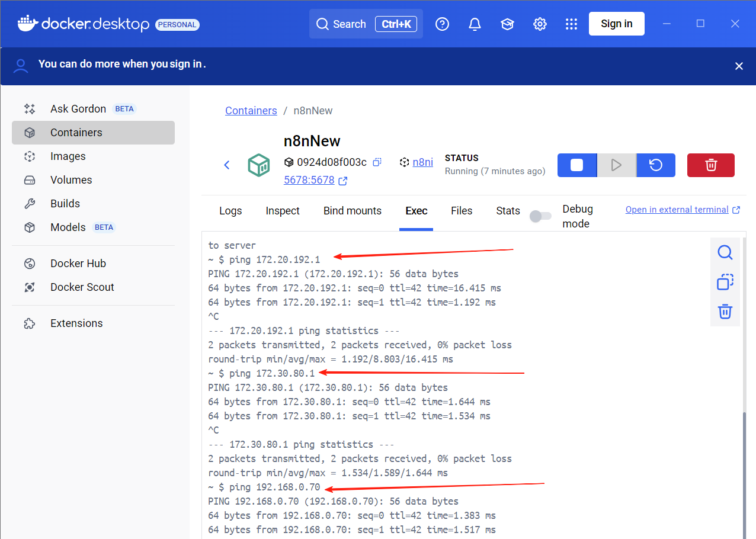Switch to the Inspect tab

283,211
